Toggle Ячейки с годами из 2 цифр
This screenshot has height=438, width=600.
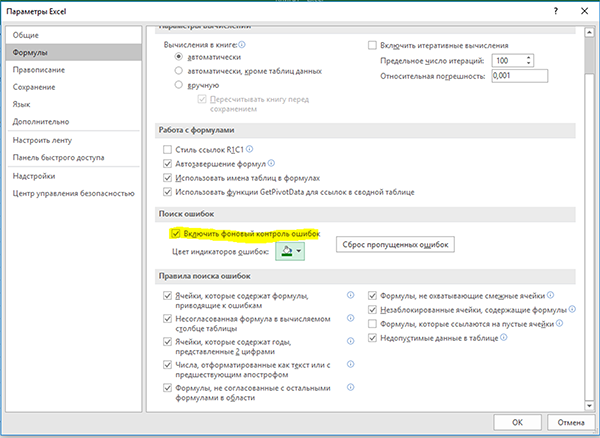click(x=167, y=342)
